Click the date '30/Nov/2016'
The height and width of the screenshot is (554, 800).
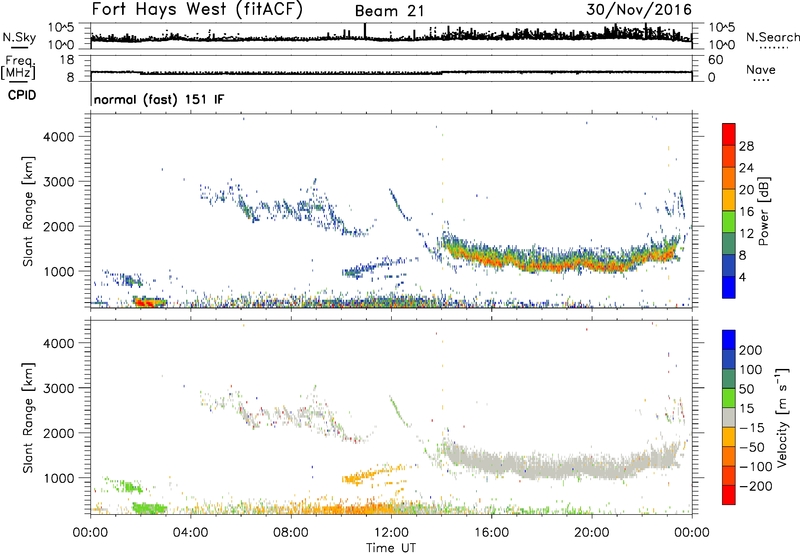[639, 10]
